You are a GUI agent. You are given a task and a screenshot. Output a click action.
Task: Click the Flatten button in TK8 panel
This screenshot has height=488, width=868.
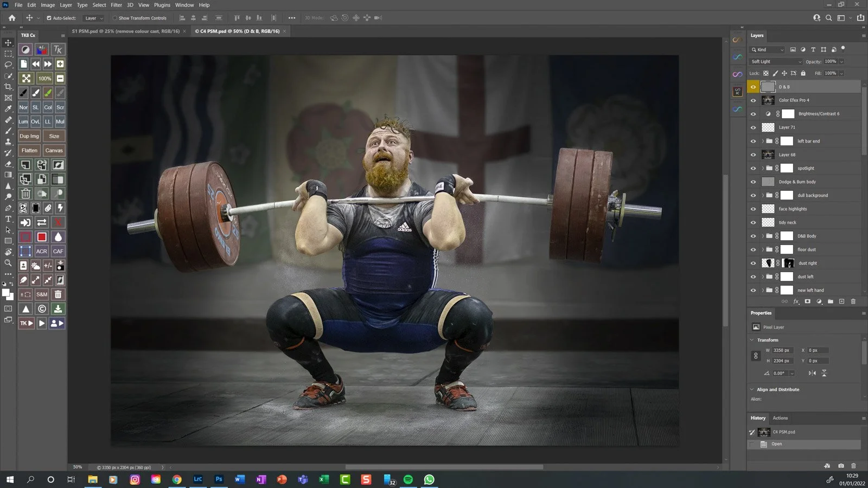29,150
